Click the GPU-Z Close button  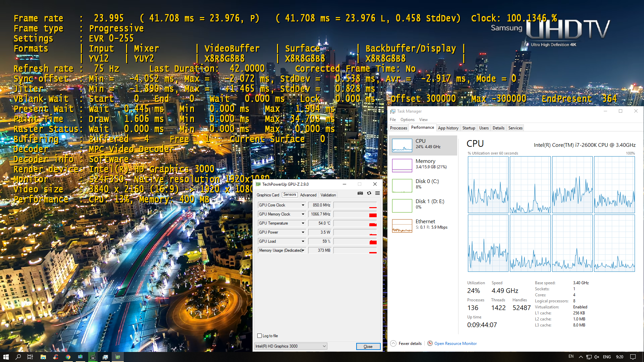coord(368,346)
